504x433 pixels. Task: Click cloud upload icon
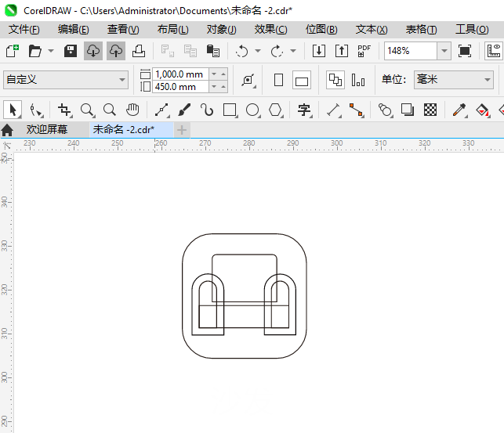(116, 51)
